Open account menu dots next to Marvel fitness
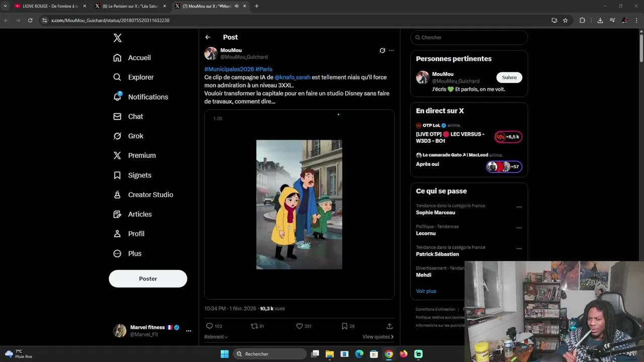 click(189, 331)
